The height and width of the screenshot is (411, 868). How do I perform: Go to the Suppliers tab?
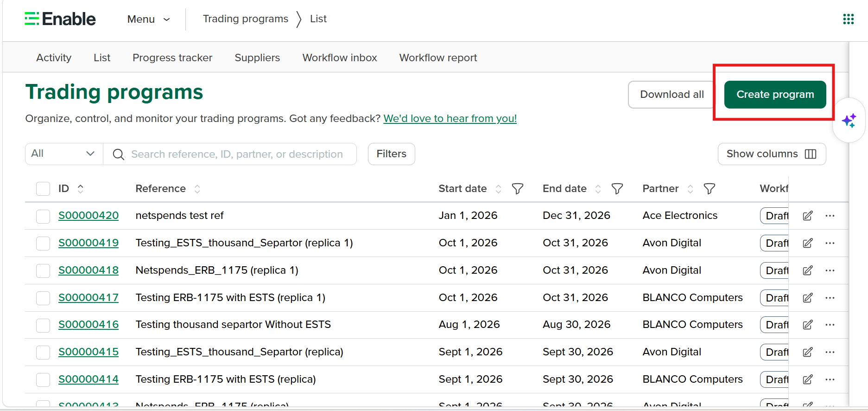coord(257,58)
